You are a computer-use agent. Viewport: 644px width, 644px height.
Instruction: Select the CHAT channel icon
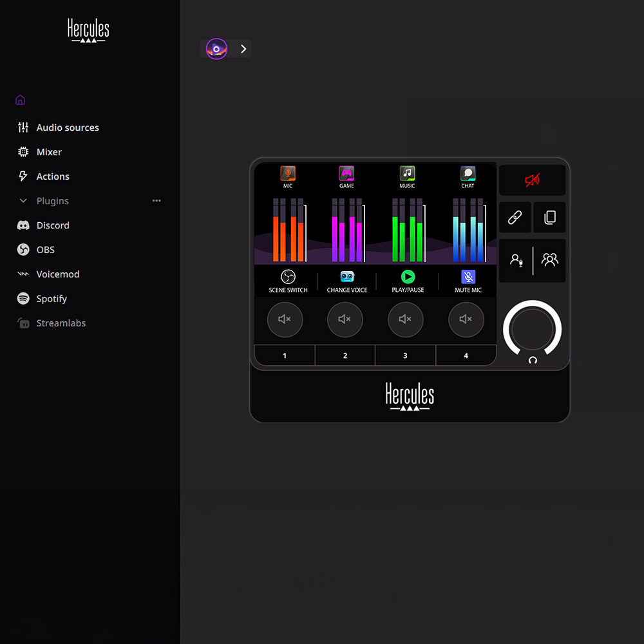(x=468, y=173)
